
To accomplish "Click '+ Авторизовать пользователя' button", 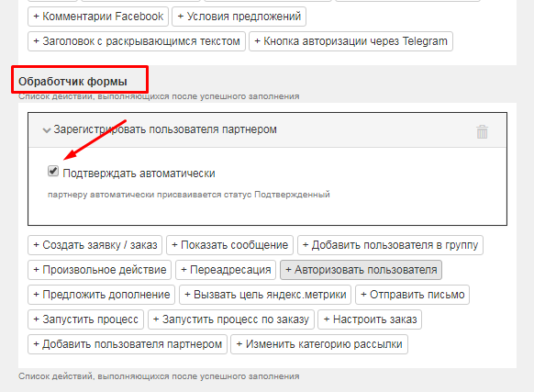I will pyautogui.click(x=361, y=270).
